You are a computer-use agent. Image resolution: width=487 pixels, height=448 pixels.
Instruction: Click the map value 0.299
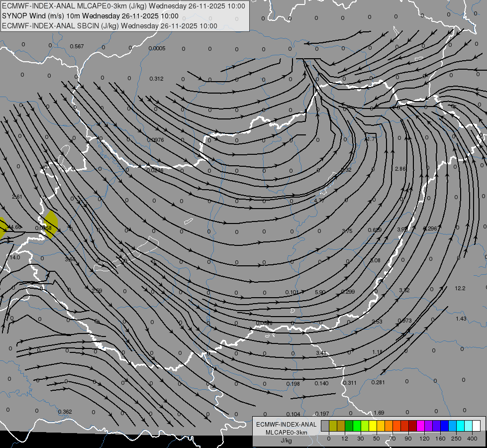click(x=348, y=292)
